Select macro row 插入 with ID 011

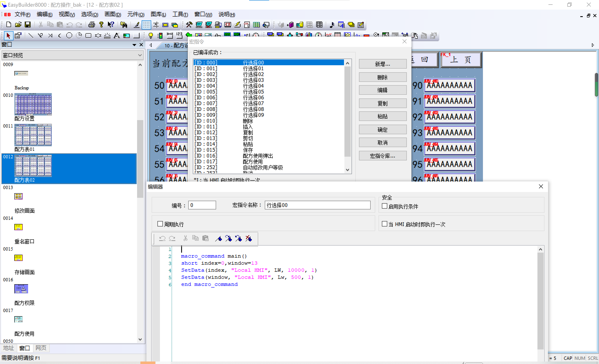coord(269,127)
